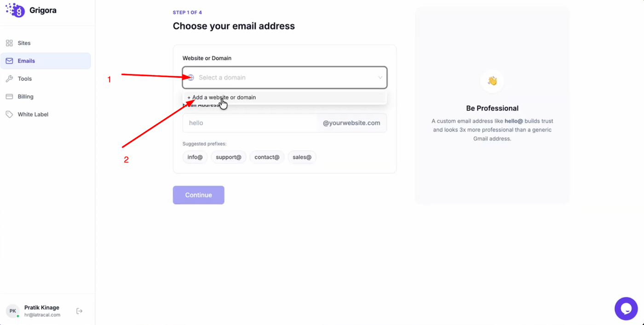The width and height of the screenshot is (644, 325).
Task: Click the Sites grid icon
Action: pyautogui.click(x=9, y=43)
